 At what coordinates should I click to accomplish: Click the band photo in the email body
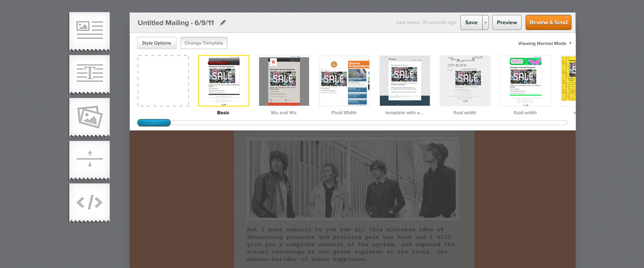(352, 179)
